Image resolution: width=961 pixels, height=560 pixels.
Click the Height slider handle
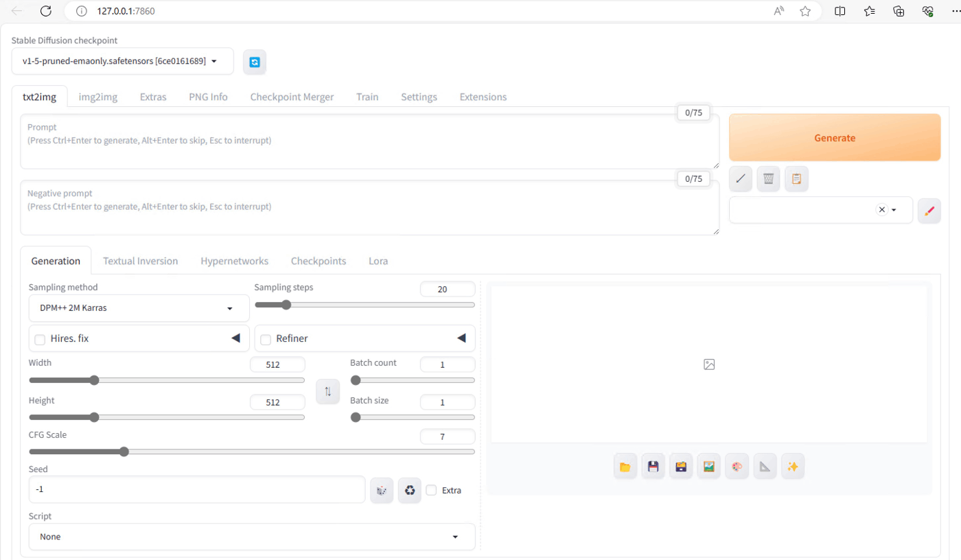[x=95, y=417]
